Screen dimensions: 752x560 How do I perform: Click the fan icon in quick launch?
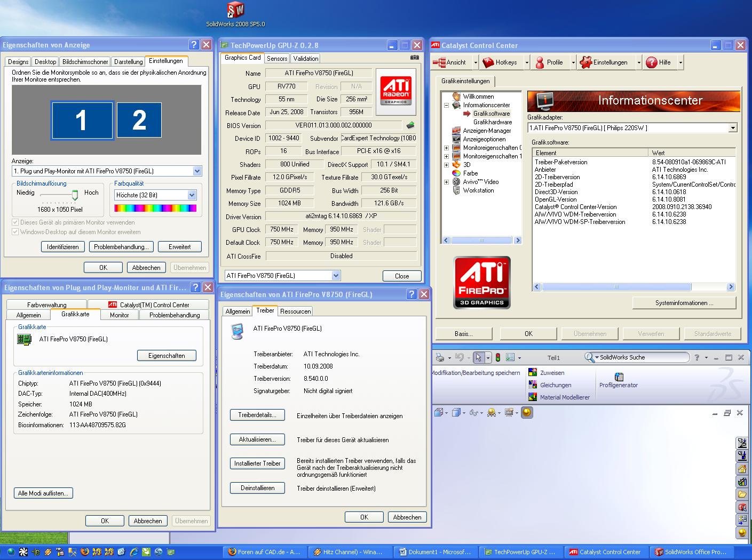point(23,552)
